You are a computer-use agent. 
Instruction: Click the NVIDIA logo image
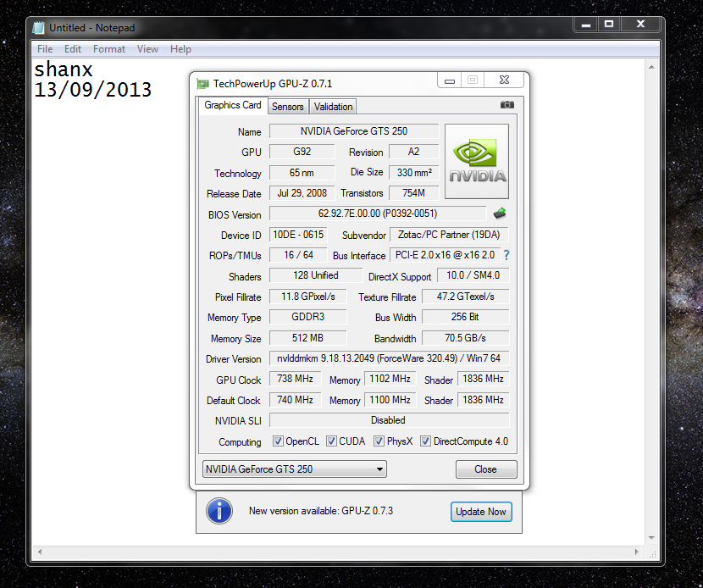(x=477, y=162)
